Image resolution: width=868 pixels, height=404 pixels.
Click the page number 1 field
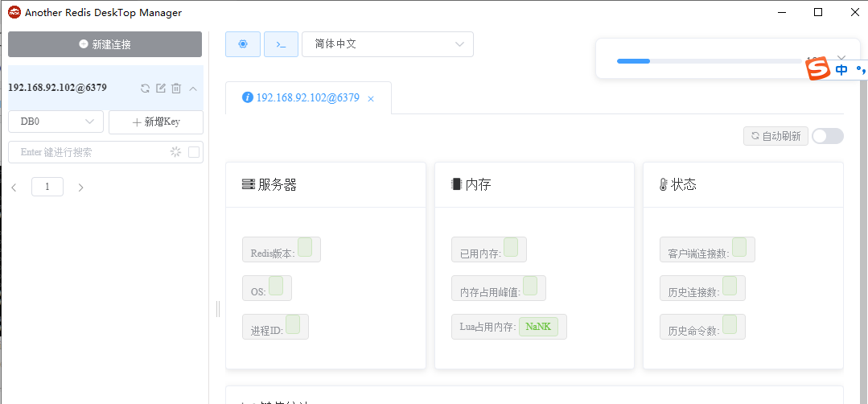click(47, 187)
